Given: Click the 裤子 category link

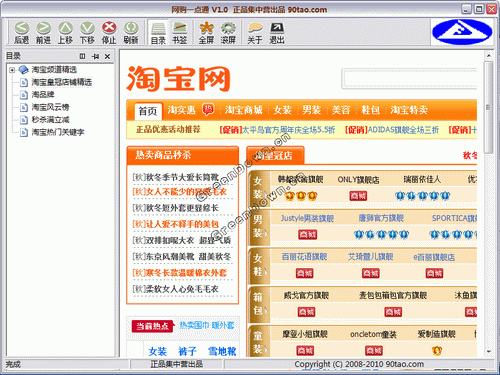Looking at the screenshot, I should coord(187,351).
